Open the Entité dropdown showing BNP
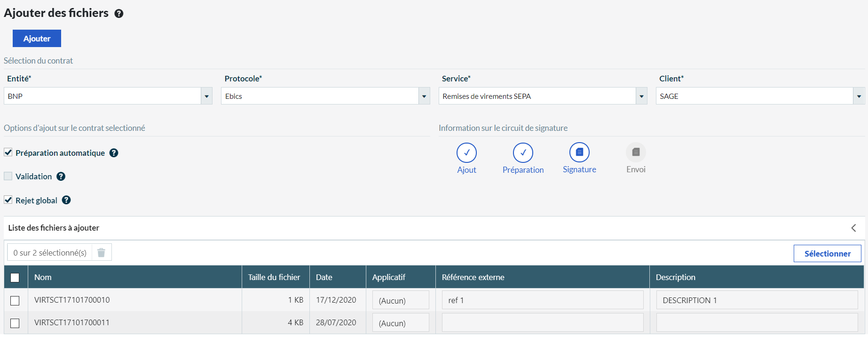Image resolution: width=868 pixels, height=337 pixels. click(206, 96)
